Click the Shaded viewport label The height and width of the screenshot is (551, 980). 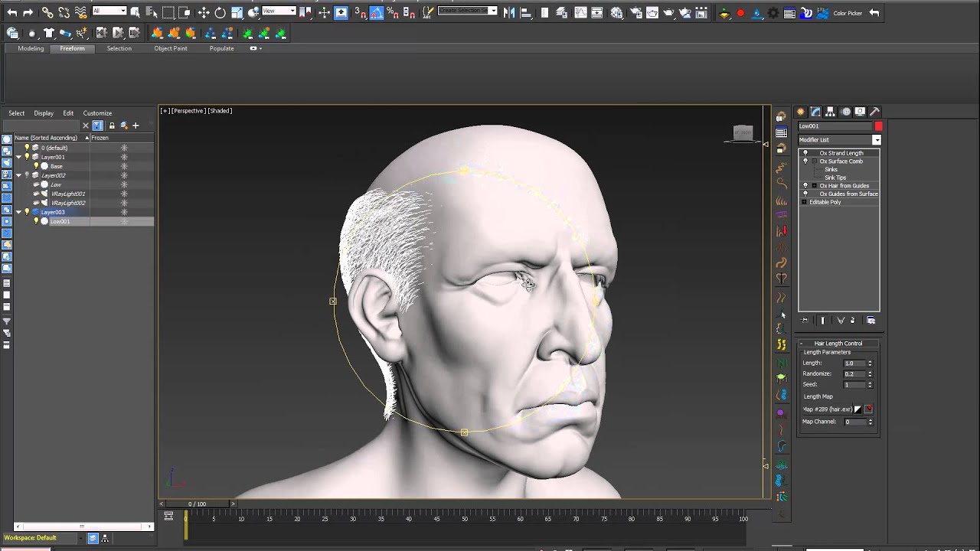coord(220,111)
